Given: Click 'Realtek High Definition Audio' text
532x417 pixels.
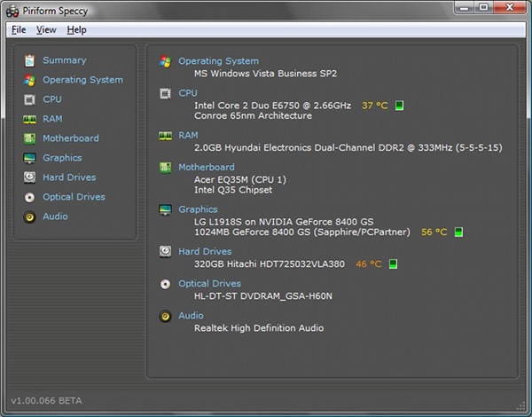Looking at the screenshot, I should click(x=259, y=328).
